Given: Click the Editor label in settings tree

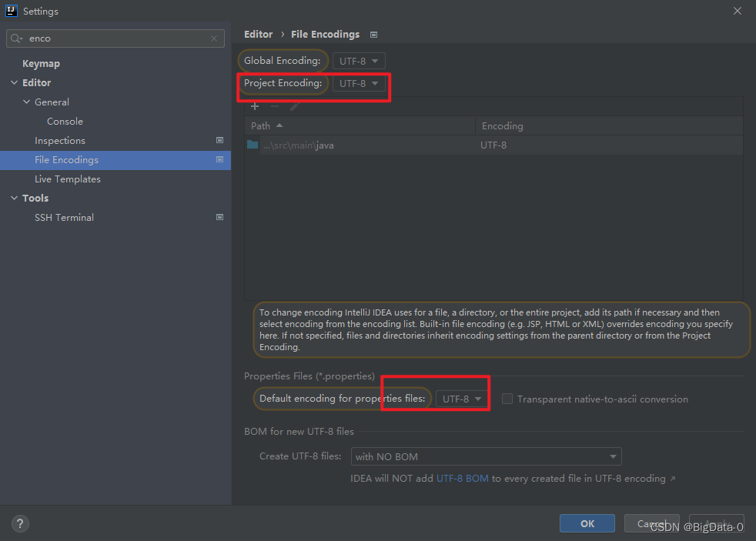Looking at the screenshot, I should (37, 83).
